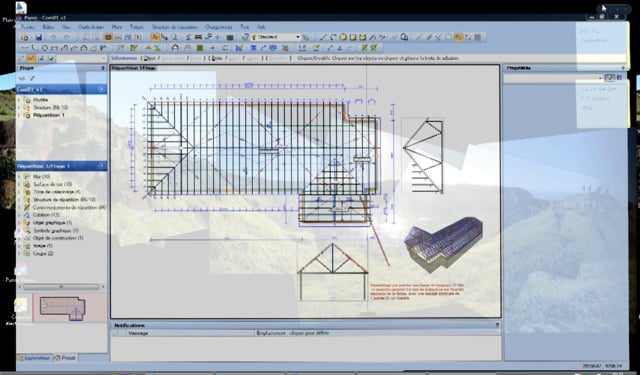Open the dropdown in the Propriétés panel
Image resolution: width=640 pixels, height=375 pixels.
coord(600,78)
